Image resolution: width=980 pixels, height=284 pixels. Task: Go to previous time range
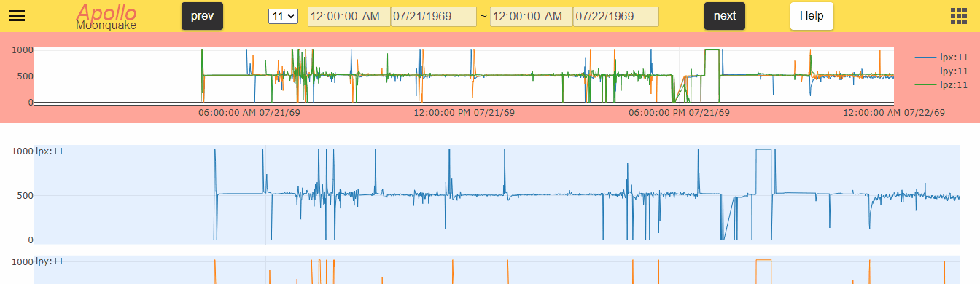[202, 16]
